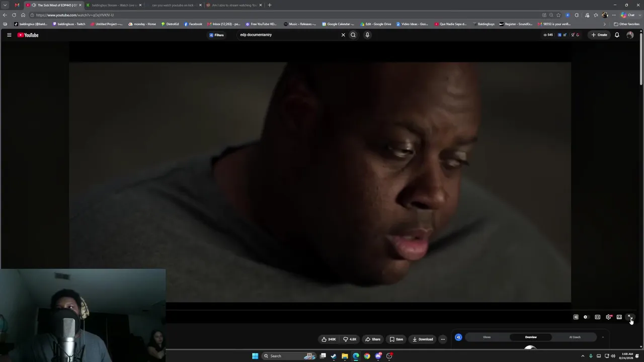Screen dimensions: 644x362
Task: Open a new browser tab
Action: (270, 5)
